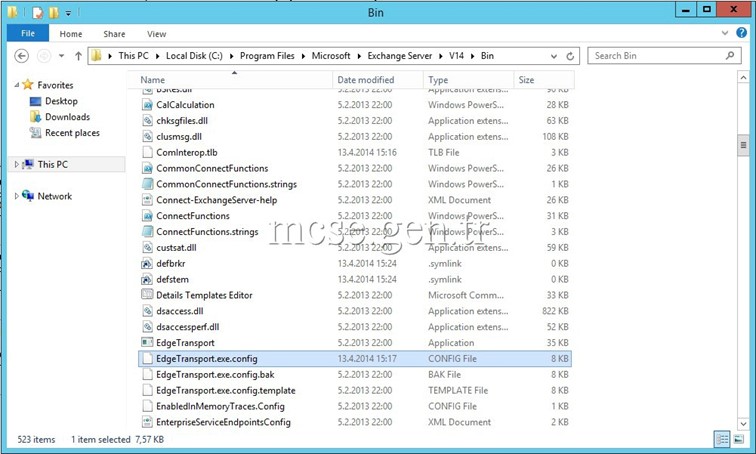Collapse the Favorites tree node
This screenshot has width=756, height=454.
(17, 85)
